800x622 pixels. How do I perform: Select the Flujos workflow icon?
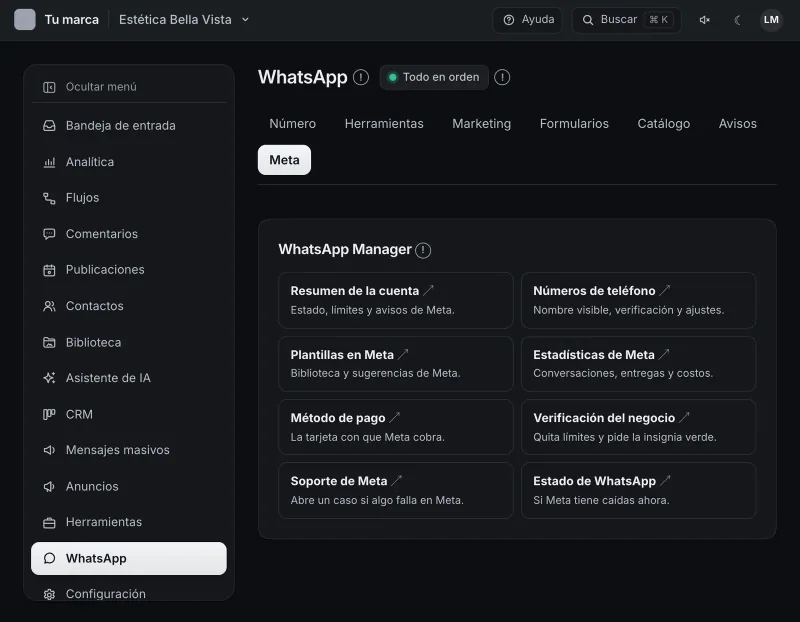[49, 198]
